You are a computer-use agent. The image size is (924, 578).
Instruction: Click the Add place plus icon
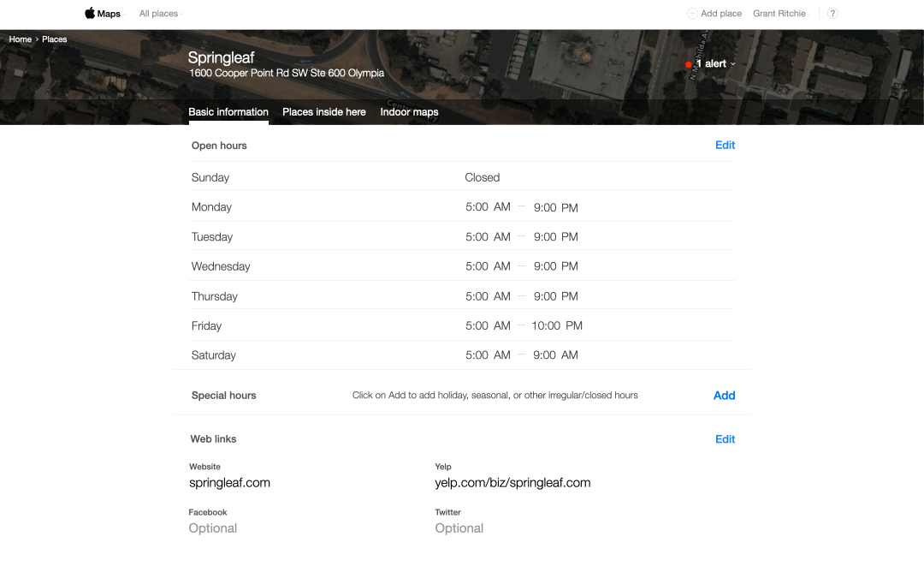[x=692, y=14]
